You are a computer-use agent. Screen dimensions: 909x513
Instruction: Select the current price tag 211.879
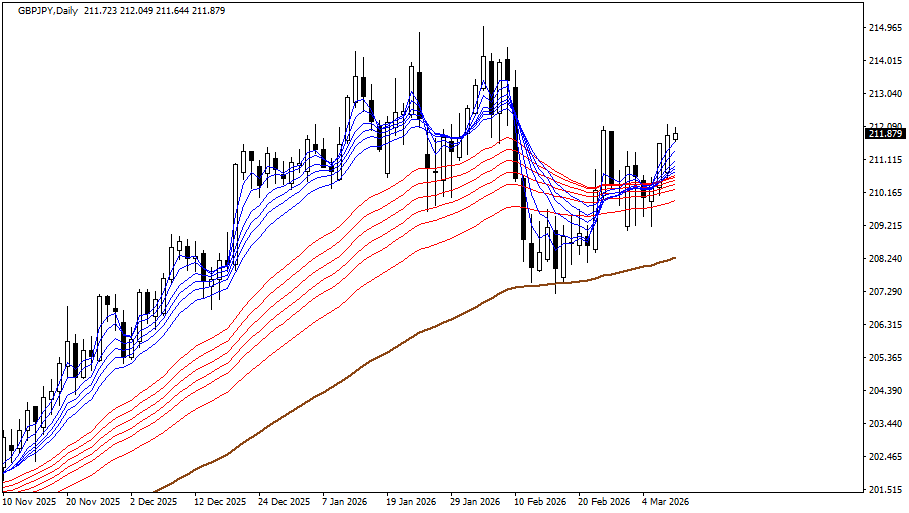click(885, 134)
